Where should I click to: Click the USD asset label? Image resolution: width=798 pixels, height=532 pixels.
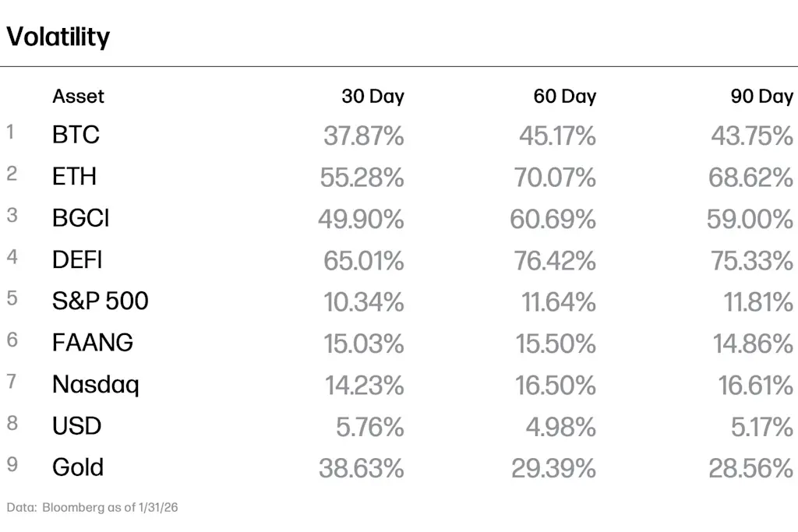tap(77, 426)
